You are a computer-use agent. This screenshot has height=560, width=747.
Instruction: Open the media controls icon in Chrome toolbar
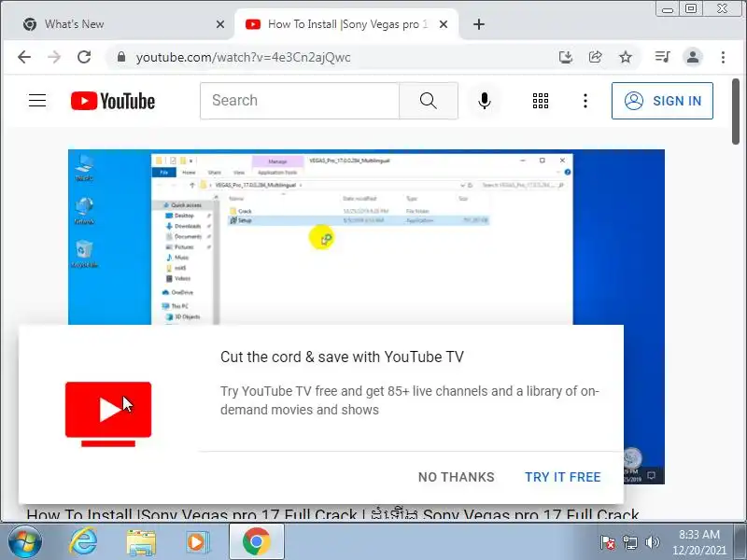[663, 57]
